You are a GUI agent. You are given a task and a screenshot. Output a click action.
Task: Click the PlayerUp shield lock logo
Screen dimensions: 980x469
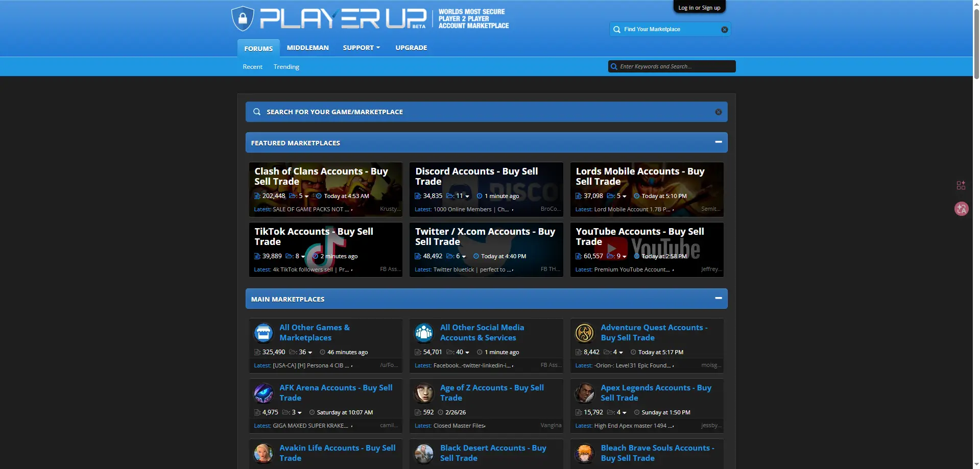pyautogui.click(x=243, y=19)
